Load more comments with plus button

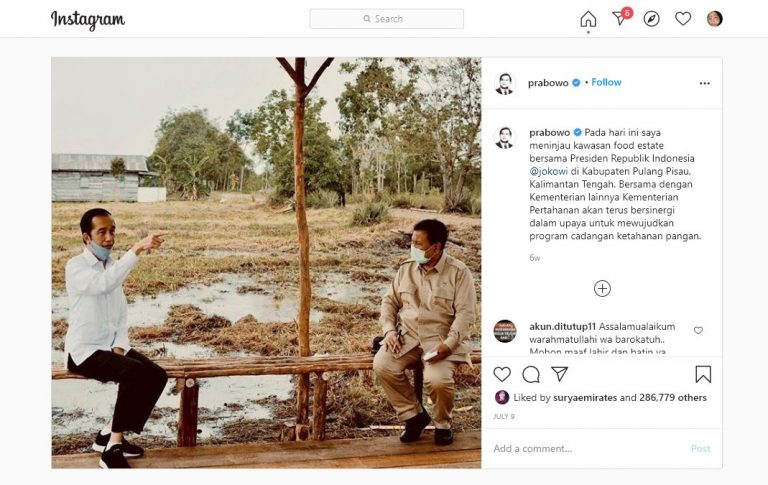[602, 289]
